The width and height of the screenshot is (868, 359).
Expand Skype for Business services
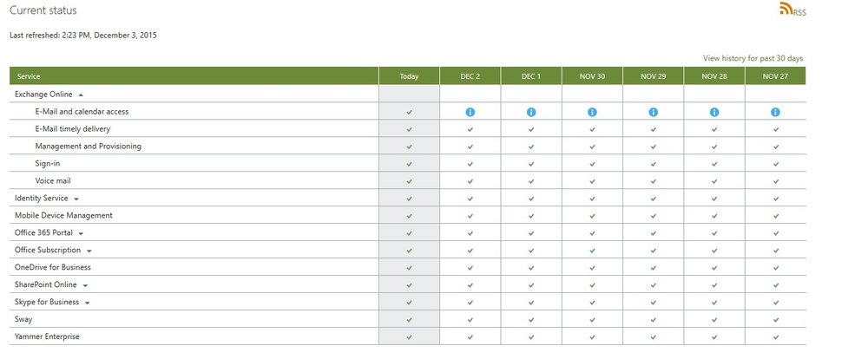click(88, 303)
